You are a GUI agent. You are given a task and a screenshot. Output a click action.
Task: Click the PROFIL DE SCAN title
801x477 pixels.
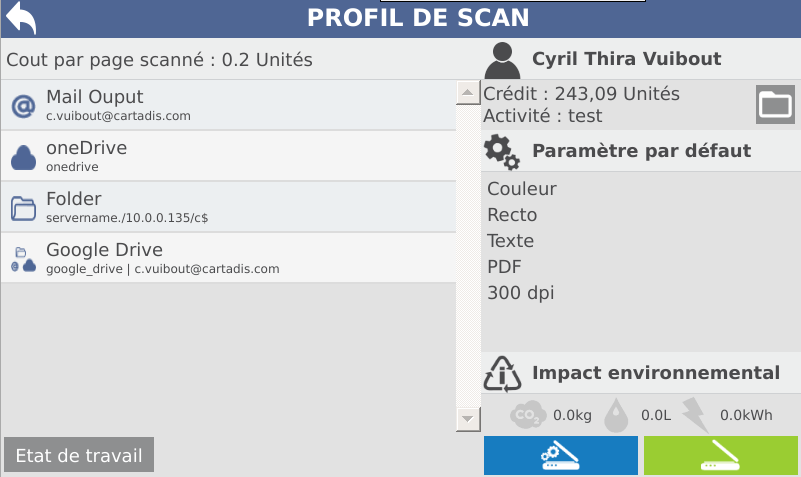(418, 18)
